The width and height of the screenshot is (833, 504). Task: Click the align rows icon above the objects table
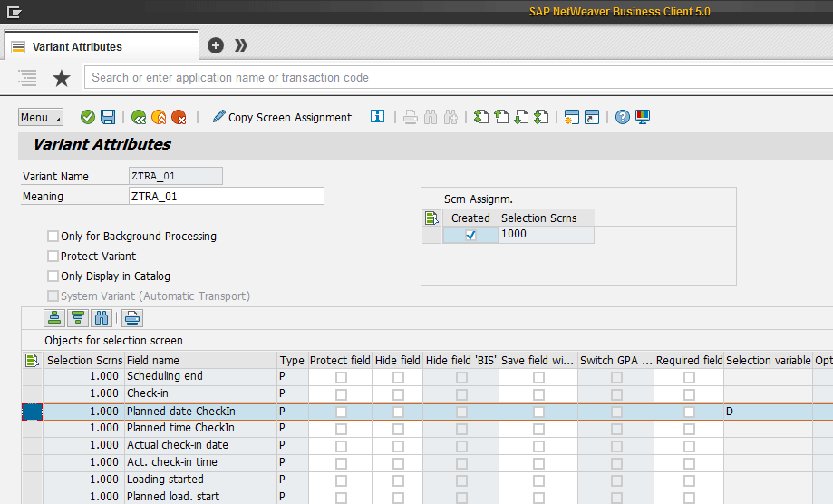point(54,318)
